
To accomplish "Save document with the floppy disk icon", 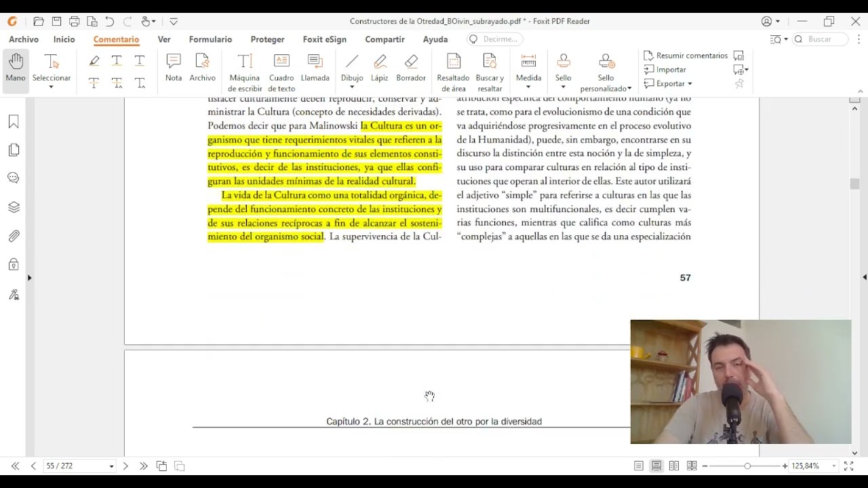I will (57, 22).
